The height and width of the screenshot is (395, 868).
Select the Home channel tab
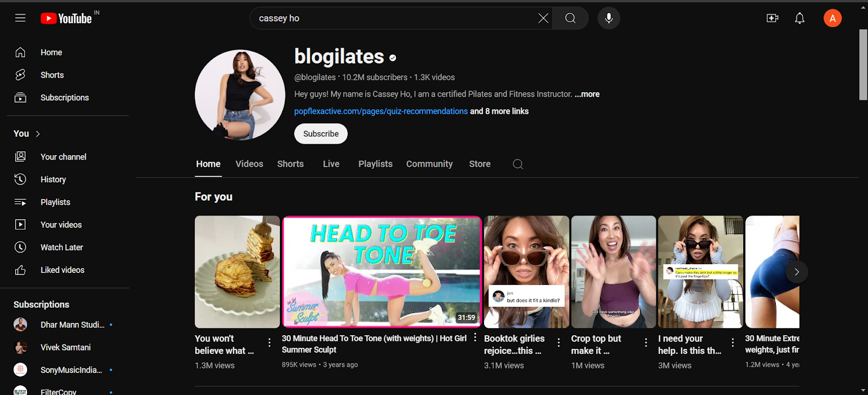208,164
